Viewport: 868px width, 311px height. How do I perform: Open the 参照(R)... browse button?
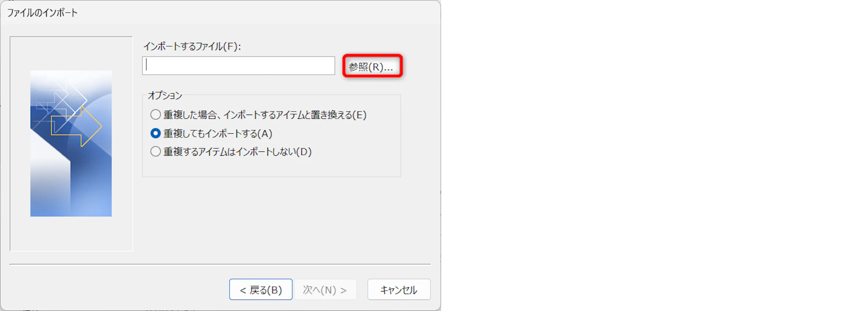[373, 66]
